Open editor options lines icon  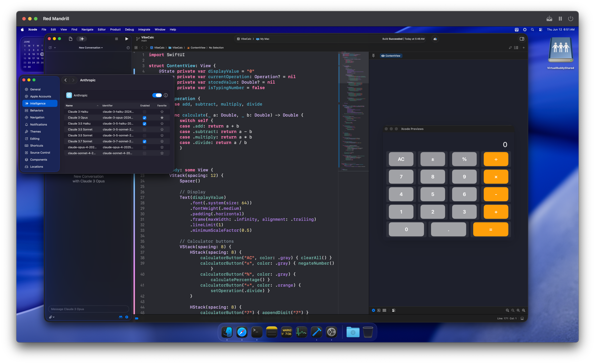[x=516, y=47]
